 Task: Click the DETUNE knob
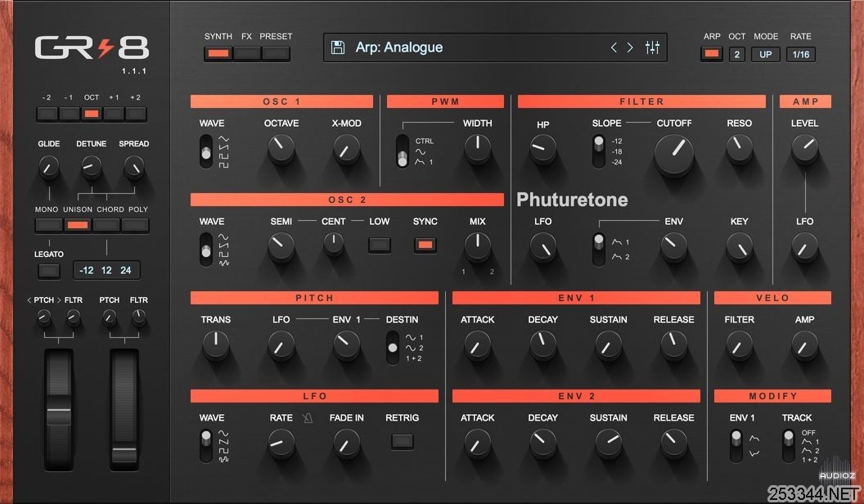pyautogui.click(x=92, y=167)
